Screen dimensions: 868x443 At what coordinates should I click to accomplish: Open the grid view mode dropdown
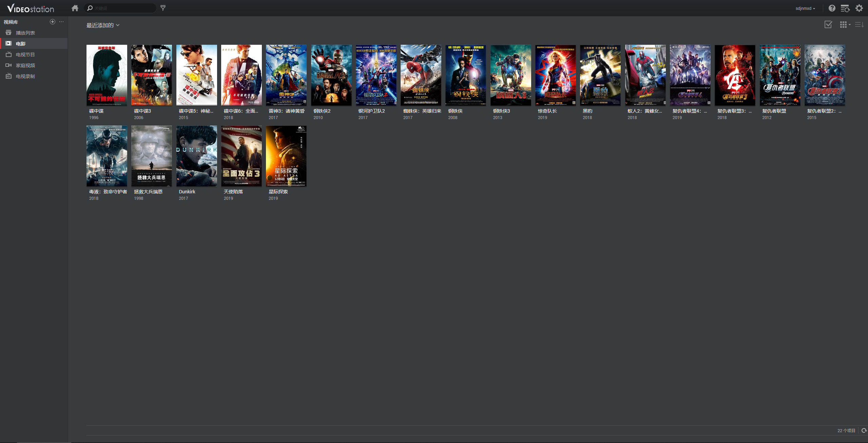845,24
